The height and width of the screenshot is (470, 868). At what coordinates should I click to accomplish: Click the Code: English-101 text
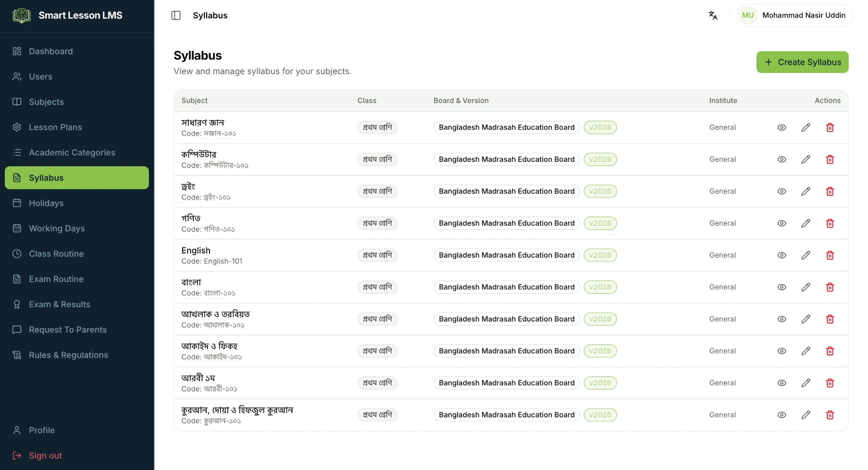[x=212, y=261]
